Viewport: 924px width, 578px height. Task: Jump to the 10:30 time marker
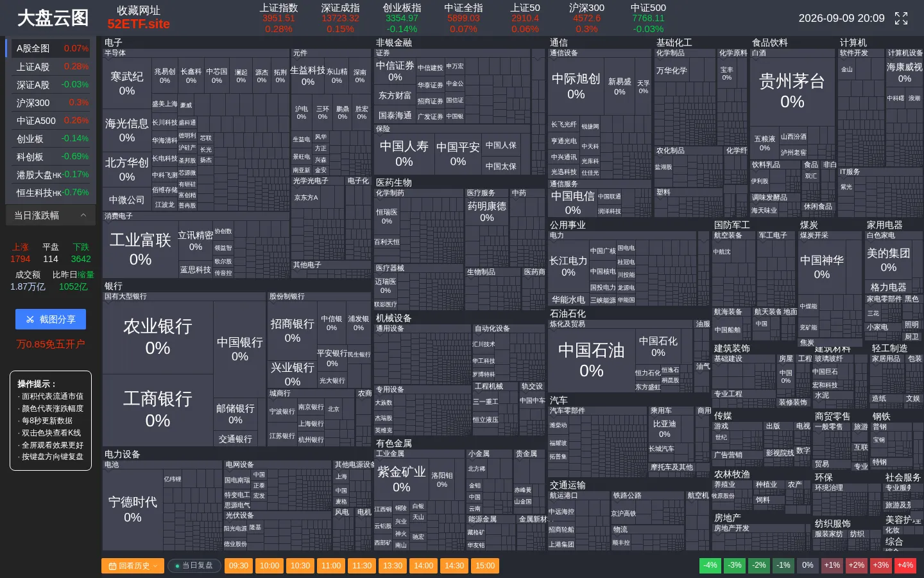pyautogui.click(x=300, y=566)
